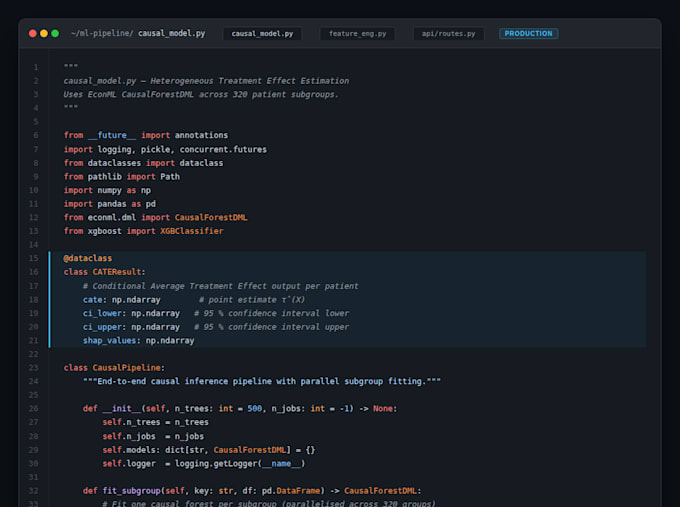The height and width of the screenshot is (507, 680).
Task: Click the 'self.n_trees = n_trees' line
Action: tap(155, 422)
